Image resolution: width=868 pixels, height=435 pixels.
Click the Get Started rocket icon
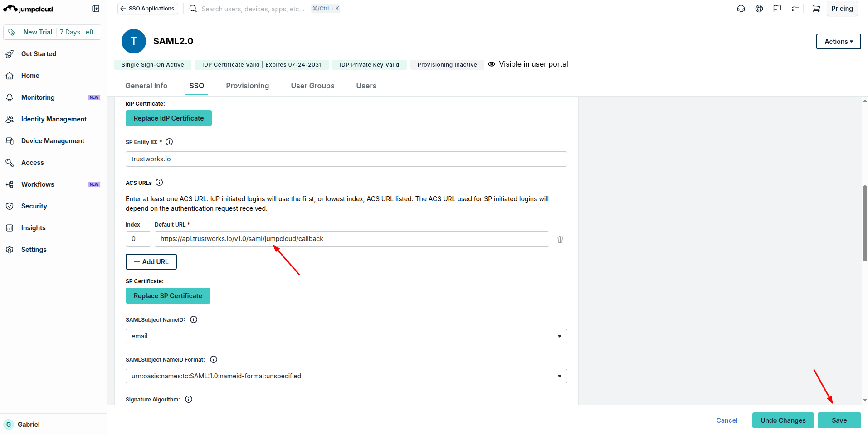coord(10,54)
